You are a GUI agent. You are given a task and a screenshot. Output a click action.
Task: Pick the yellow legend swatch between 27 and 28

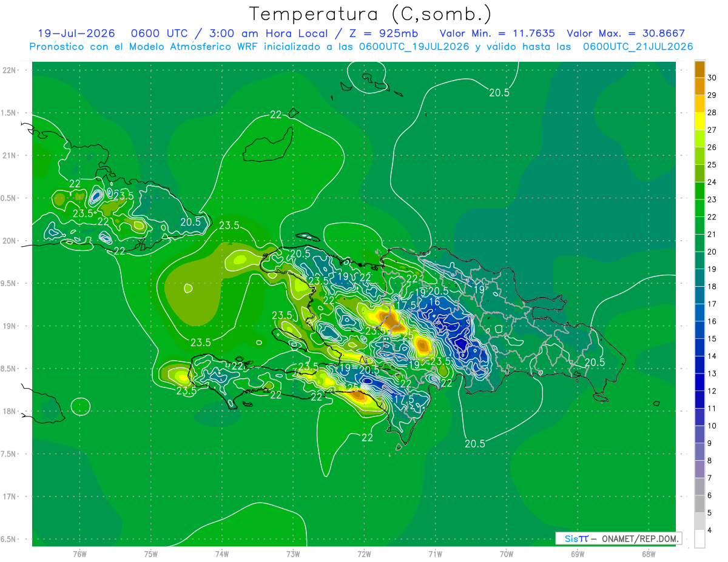tap(699, 121)
